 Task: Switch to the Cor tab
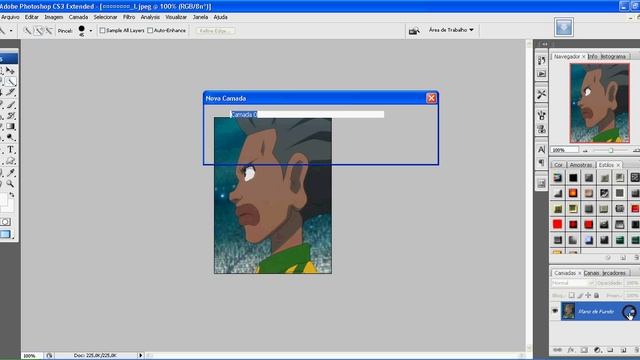[558, 165]
